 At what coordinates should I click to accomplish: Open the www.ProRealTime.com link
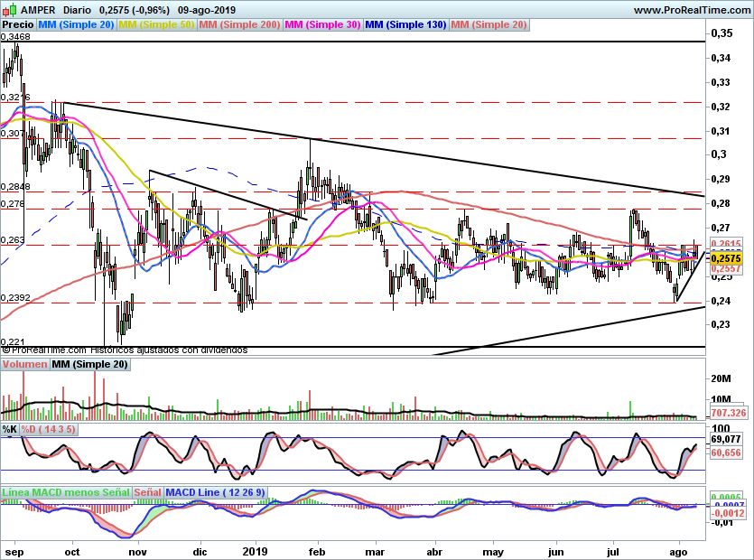point(692,10)
